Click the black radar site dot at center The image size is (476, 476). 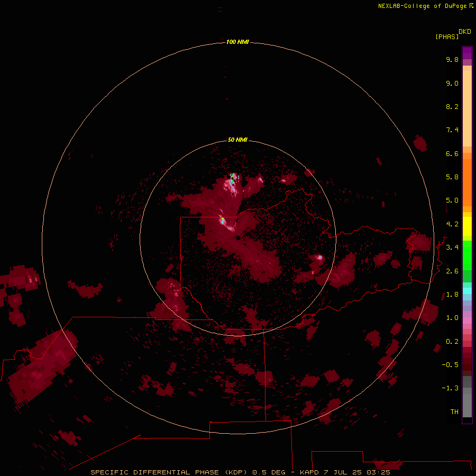[x=238, y=238]
